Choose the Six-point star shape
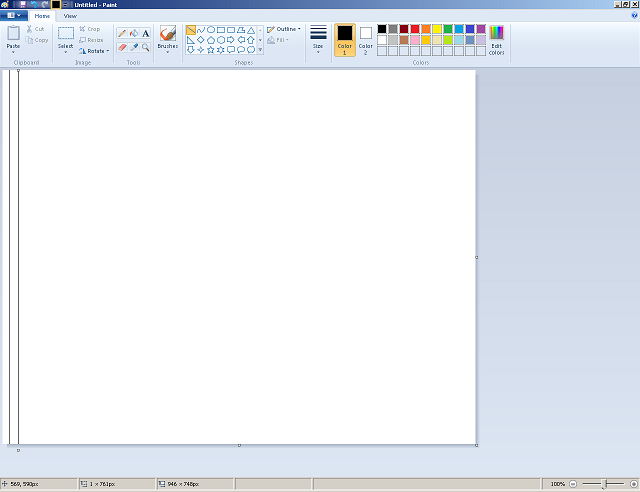Screen dimensions: 640x492 pos(221,50)
